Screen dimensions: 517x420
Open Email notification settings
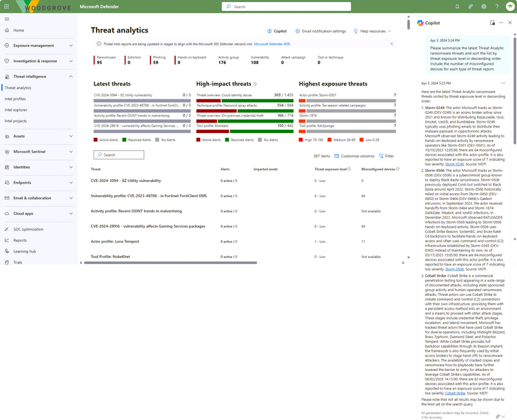click(x=321, y=31)
